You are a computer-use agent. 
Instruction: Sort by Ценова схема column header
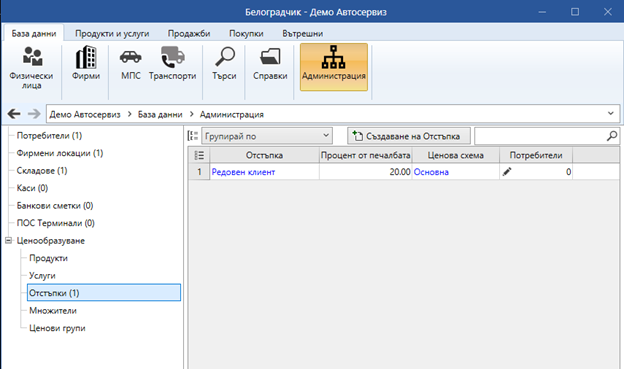click(x=456, y=155)
